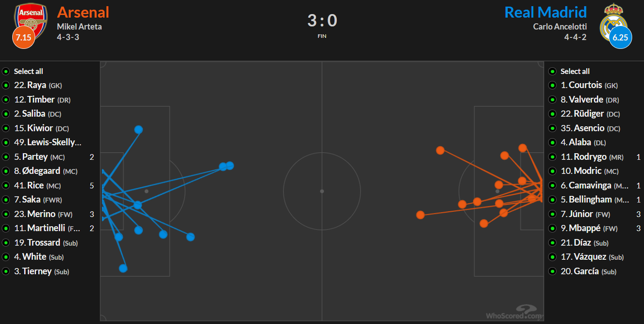Select 23. Merino with 3 shots
This screenshot has width=644, height=324.
[x=43, y=214]
